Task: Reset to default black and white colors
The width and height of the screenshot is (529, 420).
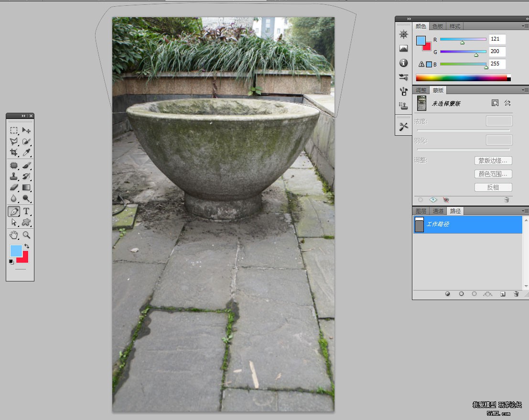Action: [x=11, y=261]
